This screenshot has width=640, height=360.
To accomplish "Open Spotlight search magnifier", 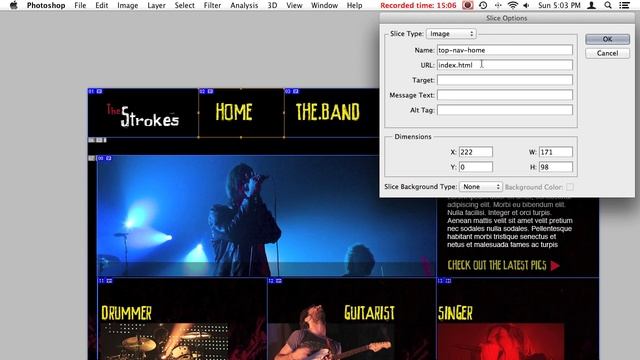I will point(608,5).
